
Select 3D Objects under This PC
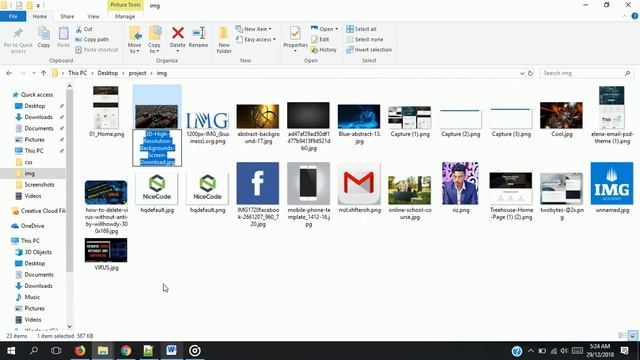(38, 252)
